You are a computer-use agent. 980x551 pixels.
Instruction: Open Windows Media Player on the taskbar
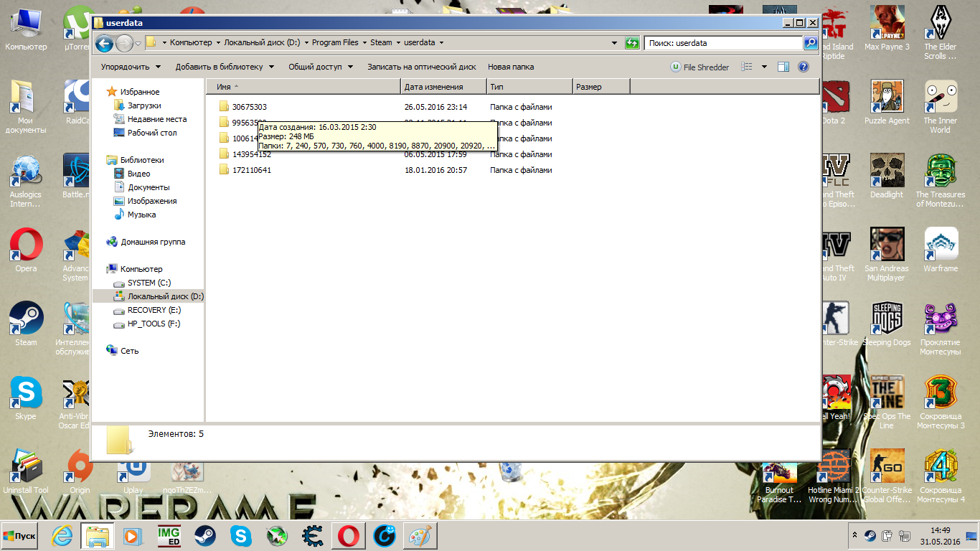pos(133,536)
